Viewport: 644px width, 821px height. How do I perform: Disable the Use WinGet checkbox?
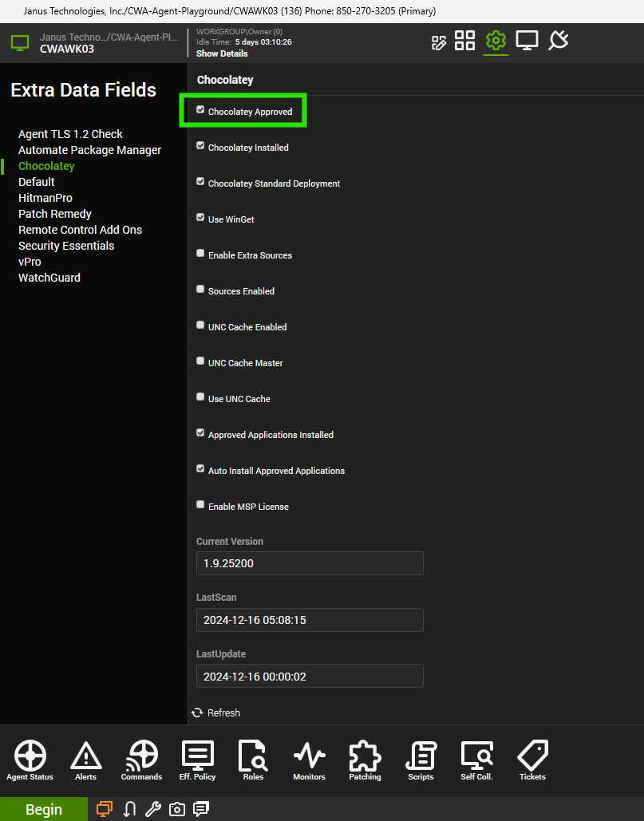point(200,218)
